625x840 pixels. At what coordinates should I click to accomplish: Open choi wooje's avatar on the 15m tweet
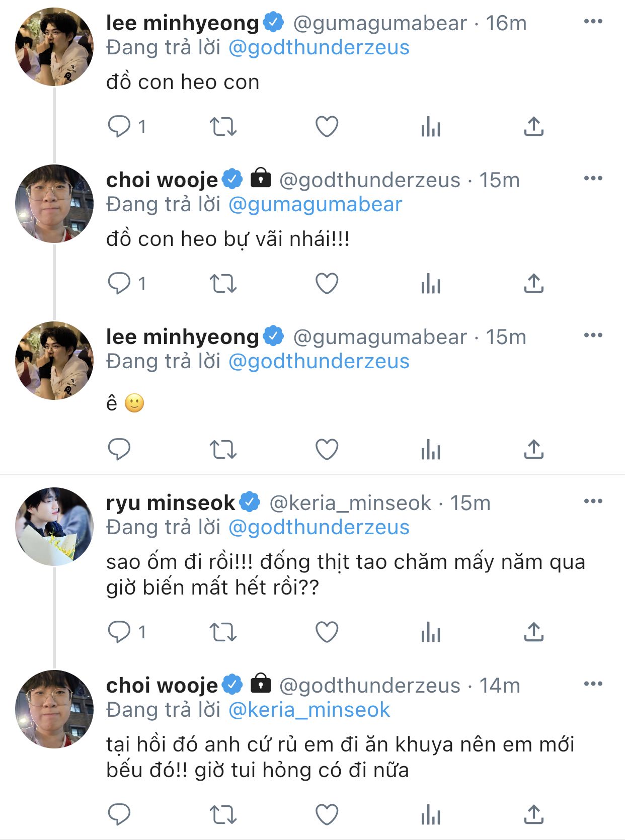[x=54, y=204]
